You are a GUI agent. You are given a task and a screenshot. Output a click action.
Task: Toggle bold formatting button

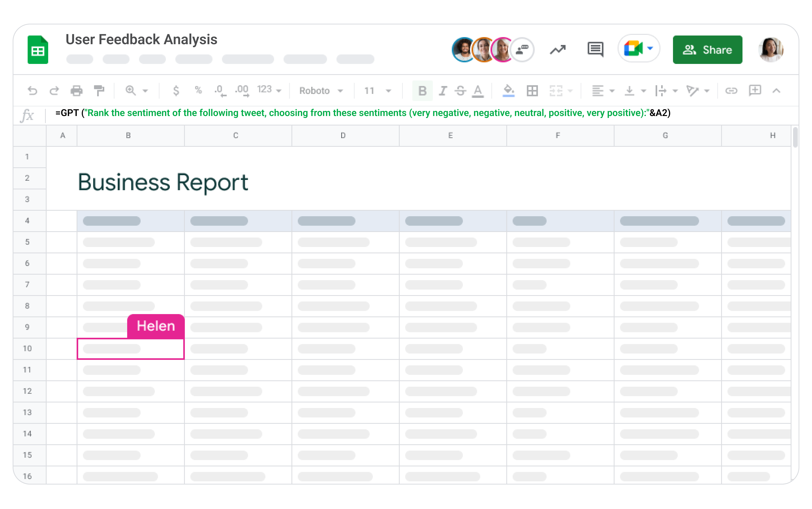[422, 91]
